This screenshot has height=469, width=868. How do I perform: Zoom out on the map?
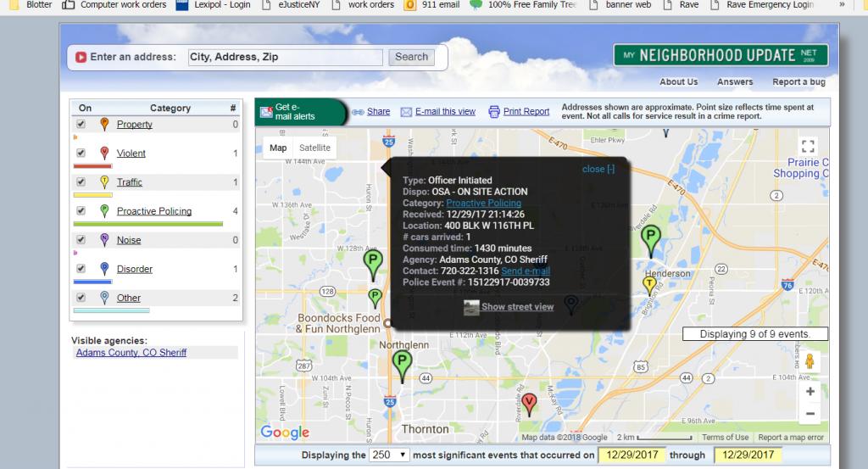tap(810, 413)
